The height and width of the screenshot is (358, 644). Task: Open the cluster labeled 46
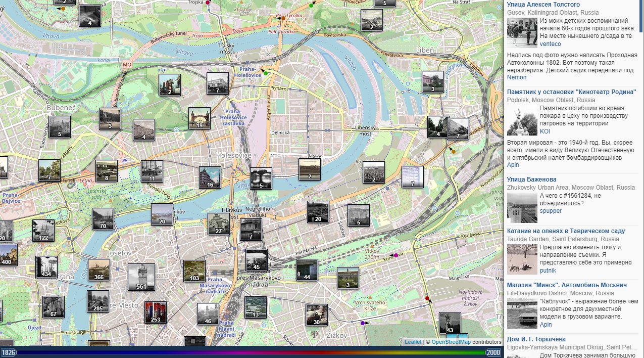point(208,314)
